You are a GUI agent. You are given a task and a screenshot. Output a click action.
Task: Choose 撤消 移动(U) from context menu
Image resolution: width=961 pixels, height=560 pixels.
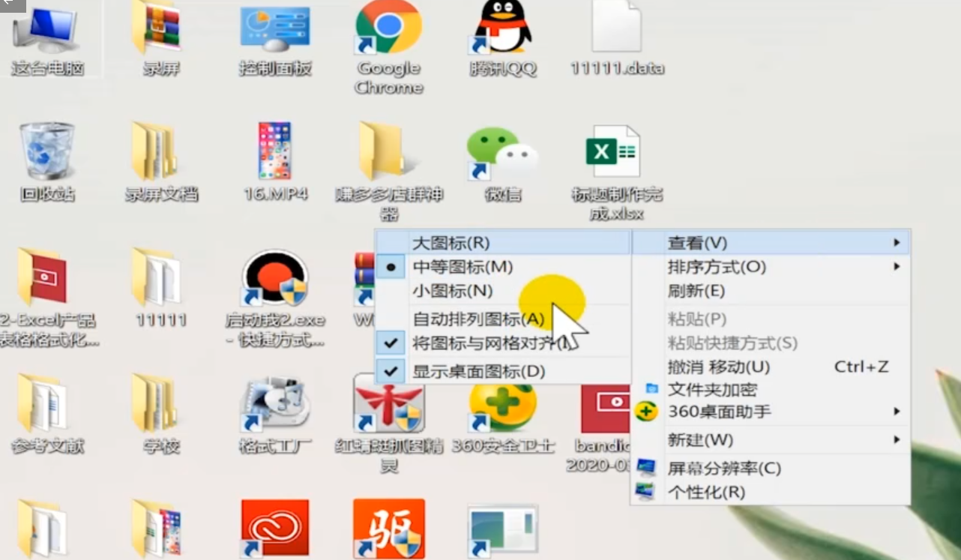coord(771,367)
